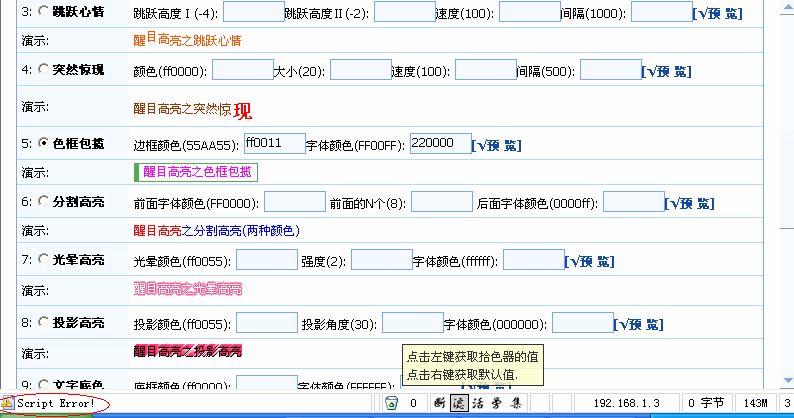This screenshot has width=794, height=418.
Task: Toggle the pressed 滤 filter icon
Action: tap(459, 403)
